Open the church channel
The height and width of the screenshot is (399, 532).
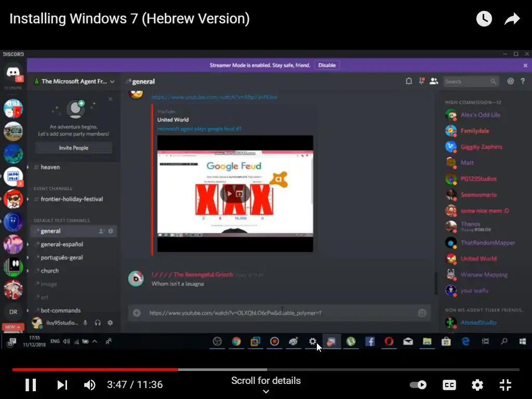(49, 271)
